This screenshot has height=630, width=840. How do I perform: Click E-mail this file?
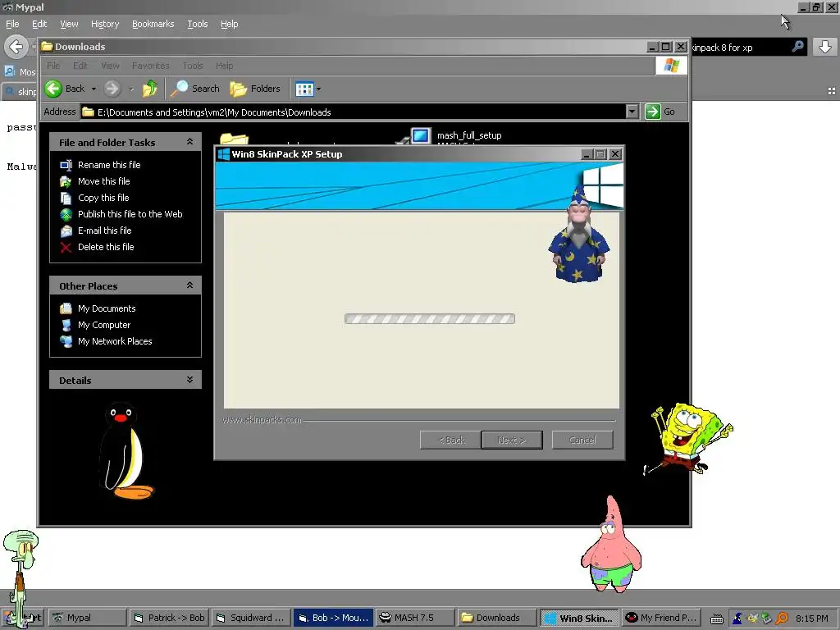pyautogui.click(x=104, y=231)
